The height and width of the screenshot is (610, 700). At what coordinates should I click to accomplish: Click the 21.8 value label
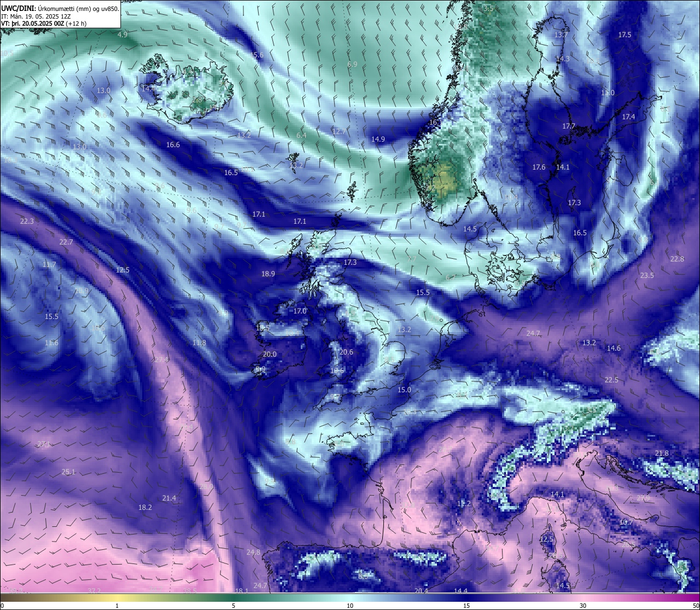(x=662, y=453)
